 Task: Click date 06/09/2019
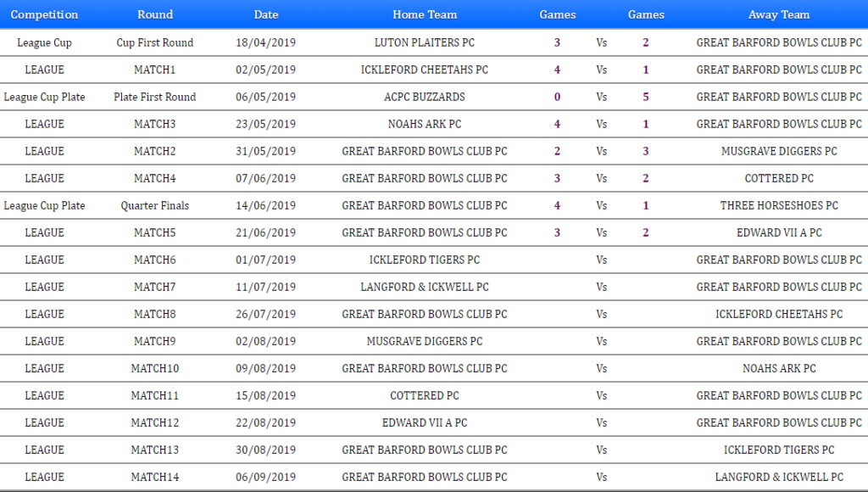click(265, 477)
